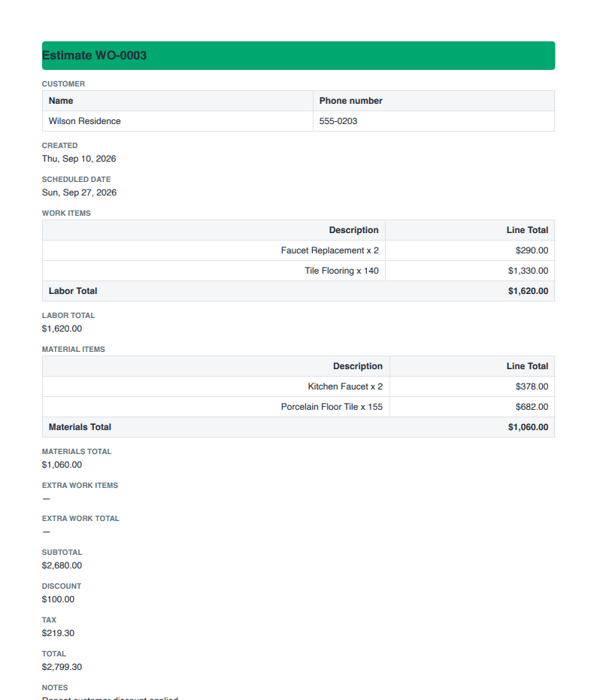Select the $1,060.00 value under MATERIALS TOTAL
The image size is (597, 700).
(62, 465)
